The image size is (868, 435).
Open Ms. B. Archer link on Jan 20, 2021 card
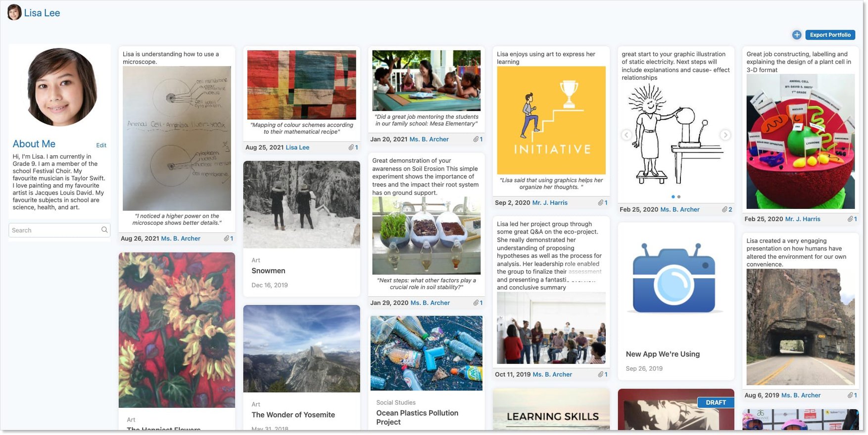pos(429,140)
